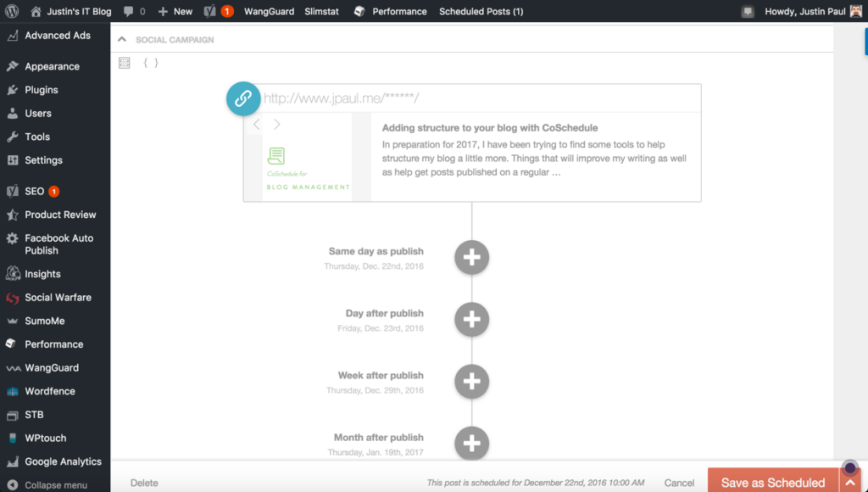
Task: Open Performance sidebar menu item
Action: pyautogui.click(x=55, y=344)
